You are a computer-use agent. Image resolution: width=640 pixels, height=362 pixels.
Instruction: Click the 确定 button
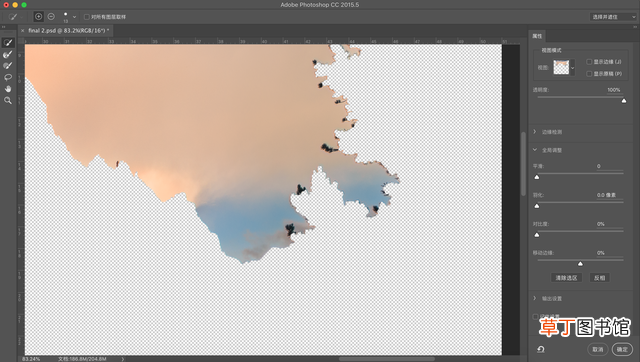coord(622,349)
